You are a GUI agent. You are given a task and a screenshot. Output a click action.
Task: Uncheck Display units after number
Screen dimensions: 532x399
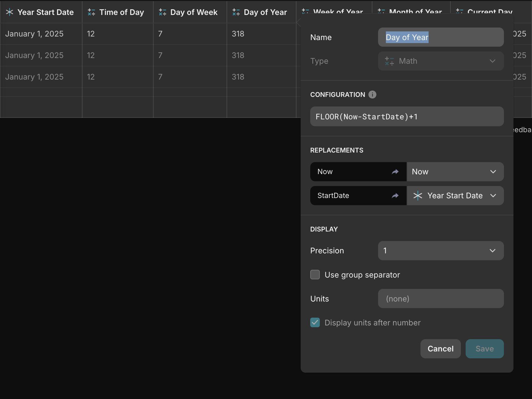(x=315, y=322)
